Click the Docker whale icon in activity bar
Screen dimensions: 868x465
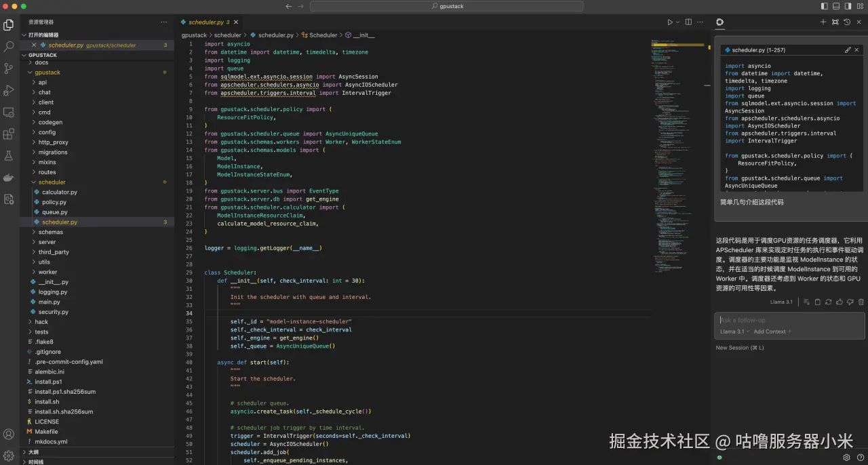pos(9,178)
